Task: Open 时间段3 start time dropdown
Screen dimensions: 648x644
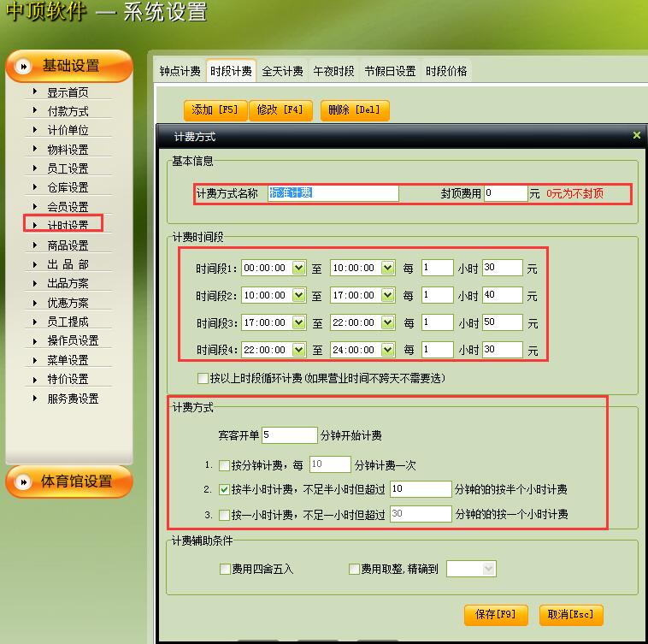Action: point(298,322)
